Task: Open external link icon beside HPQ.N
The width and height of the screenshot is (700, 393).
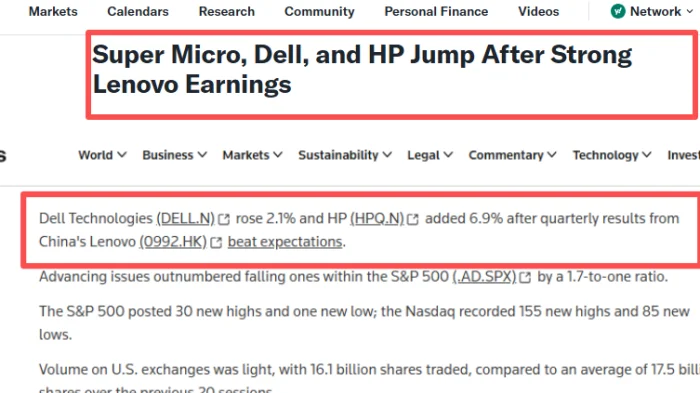Action: (x=413, y=219)
